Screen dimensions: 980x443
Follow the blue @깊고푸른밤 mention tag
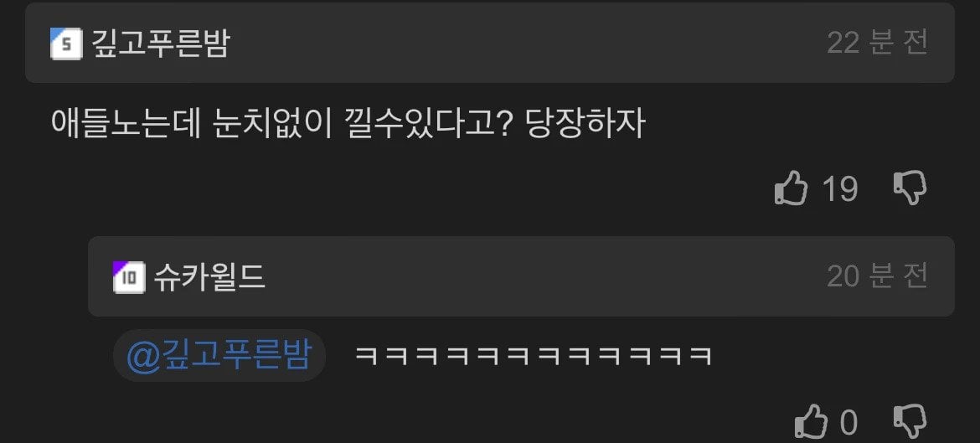219,356
